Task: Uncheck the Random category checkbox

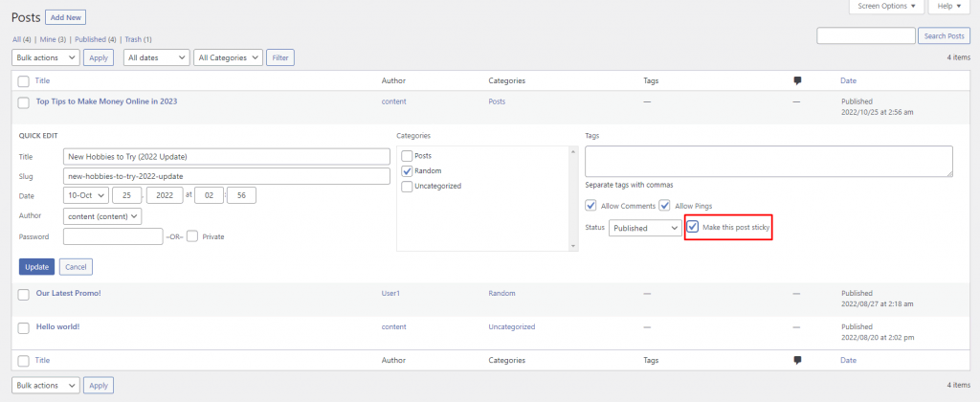Action: 408,170
